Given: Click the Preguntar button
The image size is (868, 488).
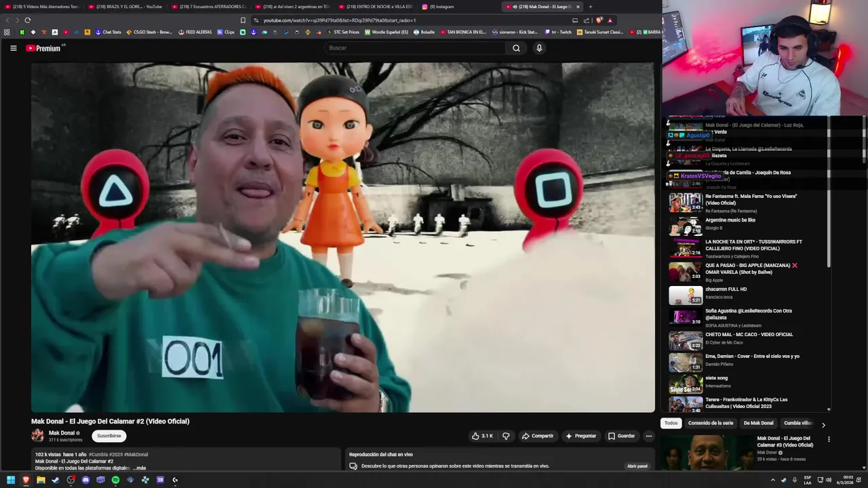Looking at the screenshot, I should (x=581, y=436).
